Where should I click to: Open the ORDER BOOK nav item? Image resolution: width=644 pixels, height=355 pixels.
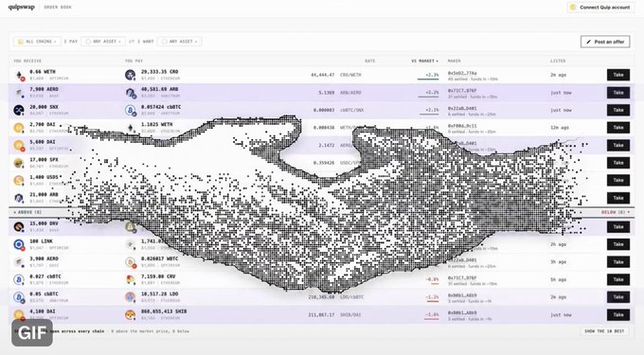(x=58, y=7)
